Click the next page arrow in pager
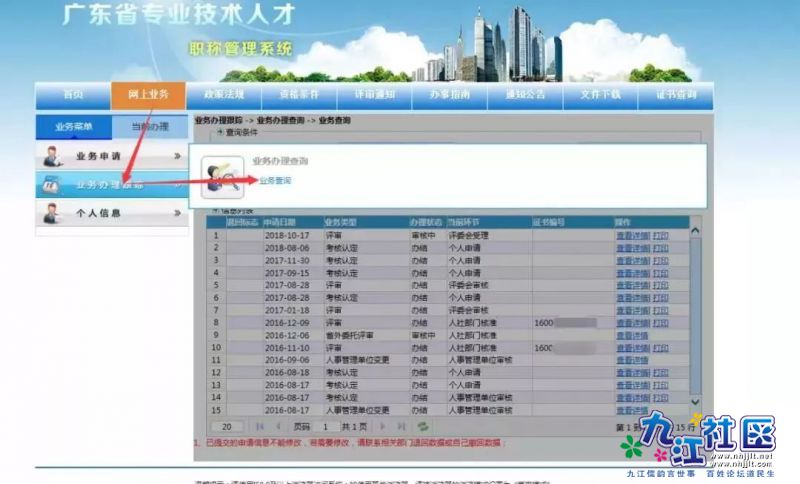800x484 pixels. tap(379, 426)
